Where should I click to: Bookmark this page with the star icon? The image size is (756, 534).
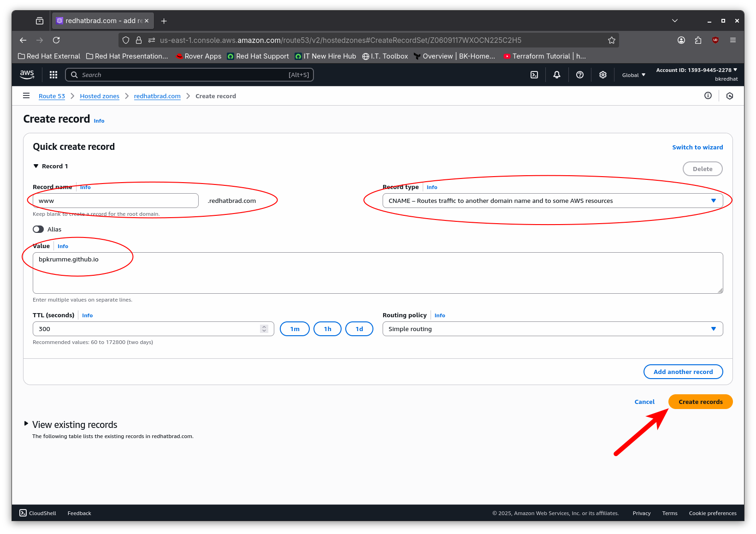coord(612,40)
